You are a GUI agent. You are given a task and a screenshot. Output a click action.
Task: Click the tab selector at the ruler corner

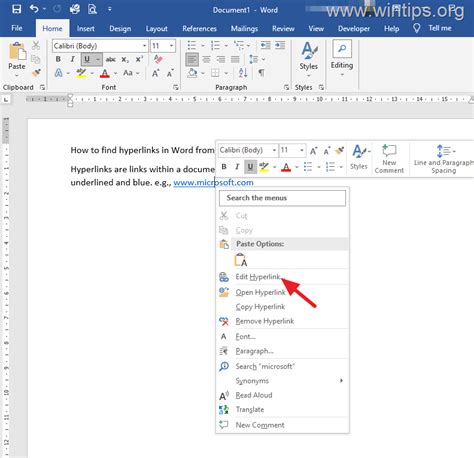pyautogui.click(x=6, y=99)
